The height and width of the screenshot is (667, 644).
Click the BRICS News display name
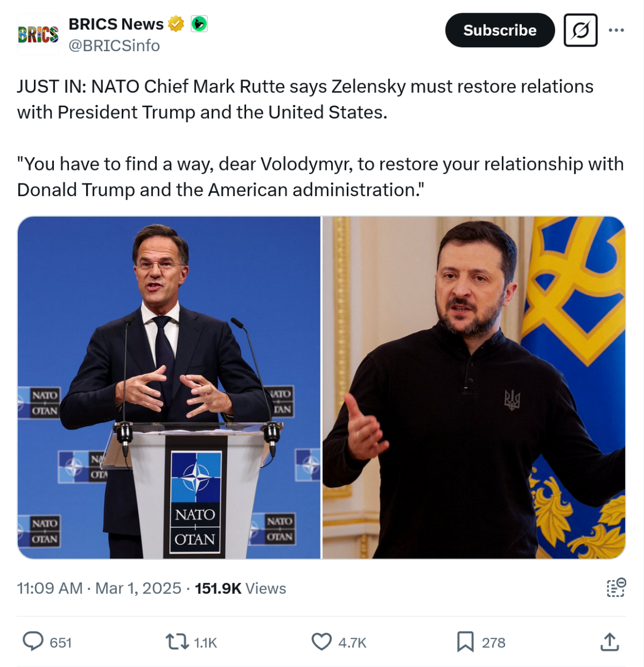pos(116,24)
